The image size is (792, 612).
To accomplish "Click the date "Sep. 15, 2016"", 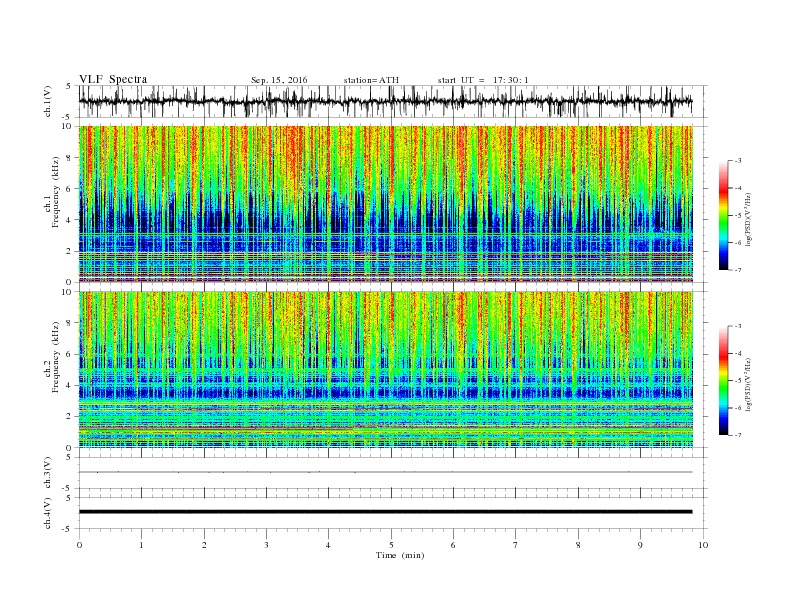I will tap(279, 80).
